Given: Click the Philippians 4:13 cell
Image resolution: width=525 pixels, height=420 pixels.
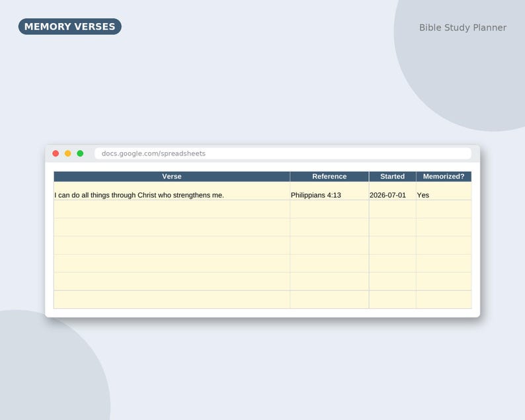Looking at the screenshot, I should coord(329,191).
